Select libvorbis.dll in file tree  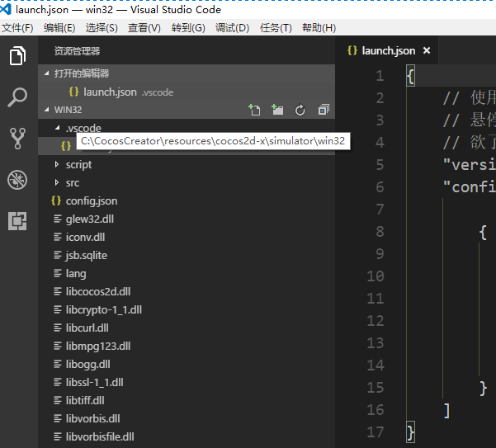point(187,418)
